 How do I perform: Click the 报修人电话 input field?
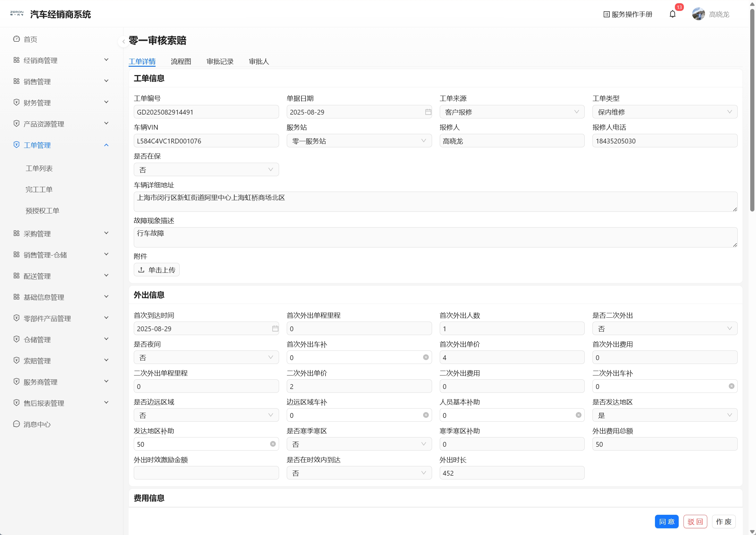(665, 141)
